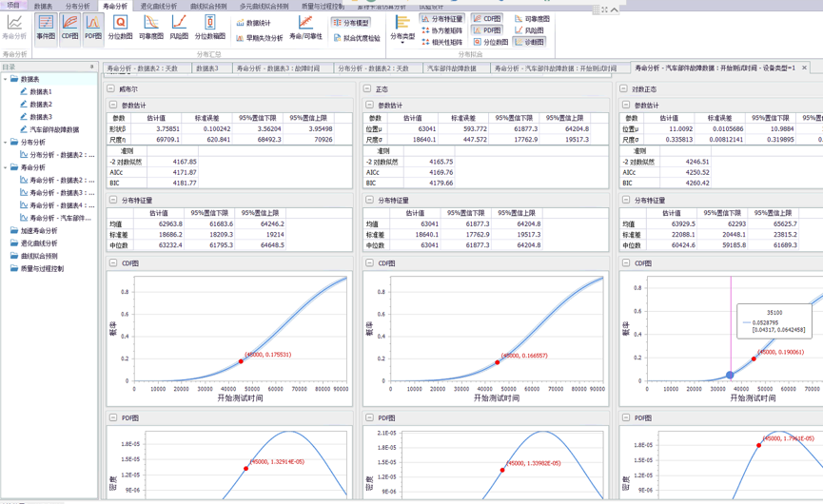Viewport: 823px width, 504px height.
Task: Open the 退化曲线分析 folder in the tree
Action: [x=39, y=243]
